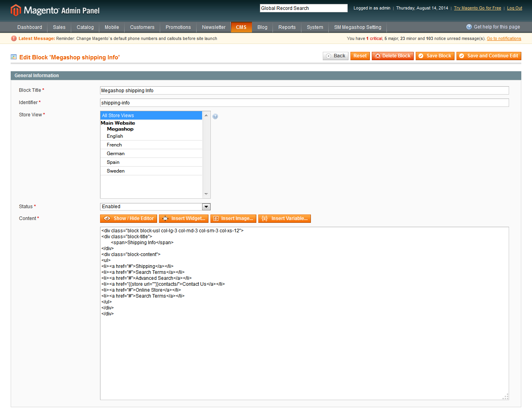
Task: Click the Magento logo icon
Action: point(15,10)
